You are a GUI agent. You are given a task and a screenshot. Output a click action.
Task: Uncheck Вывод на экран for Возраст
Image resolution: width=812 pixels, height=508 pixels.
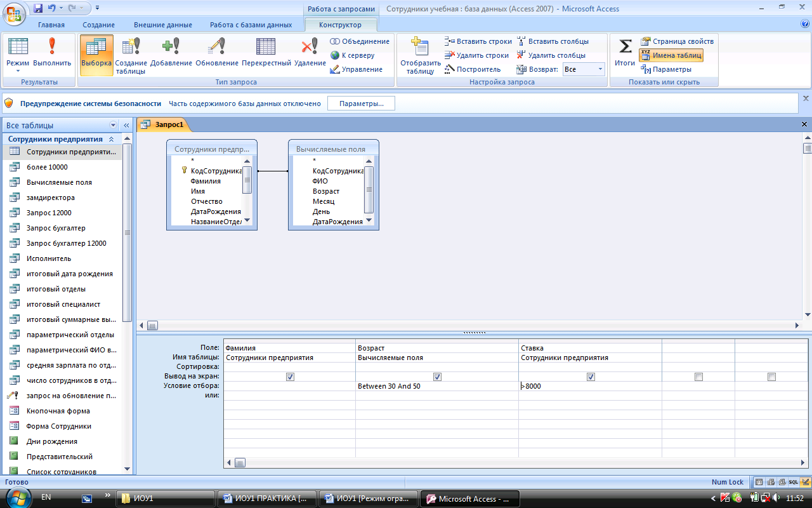tap(437, 377)
